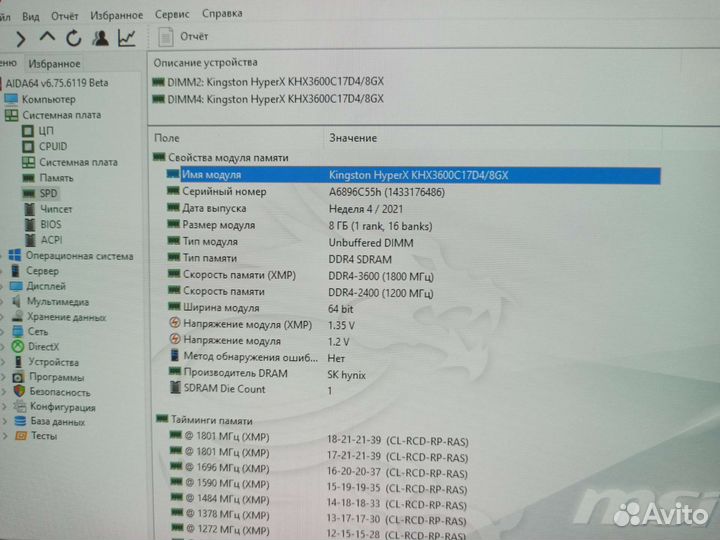This screenshot has height=540, width=720.
Task: Click the CPUID chip icon
Action: point(28,146)
